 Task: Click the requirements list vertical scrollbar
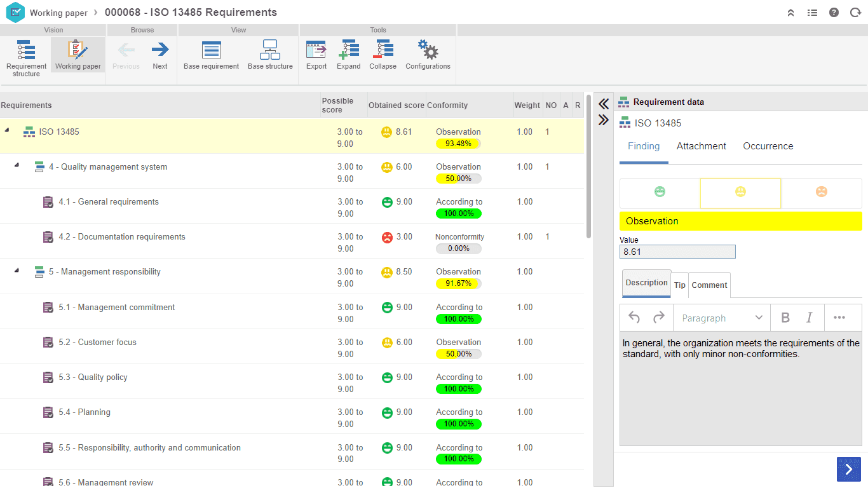[588, 166]
